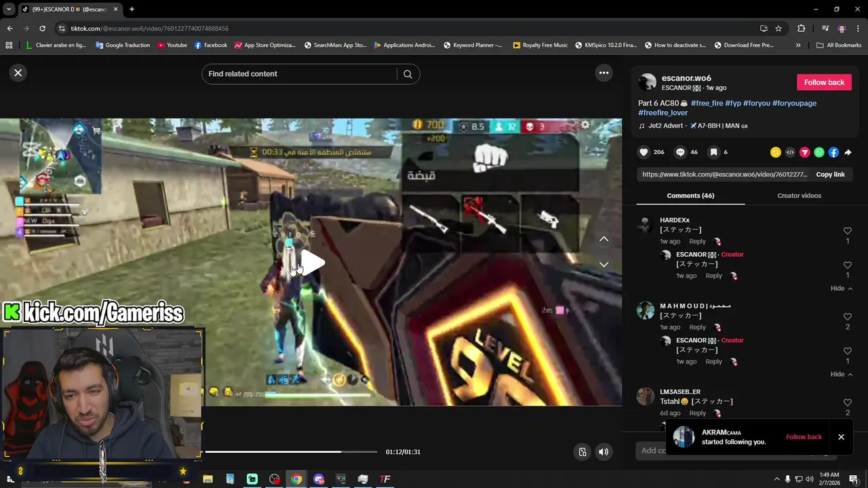Toggle picture-in-picture mini player icon
The image size is (868, 488).
click(x=582, y=452)
